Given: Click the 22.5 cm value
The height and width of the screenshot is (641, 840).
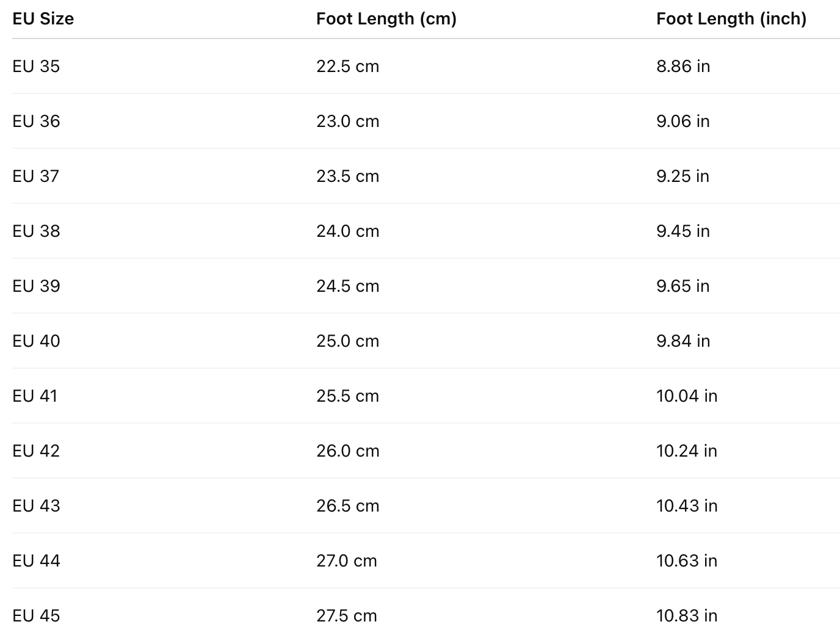Looking at the screenshot, I should pyautogui.click(x=347, y=67).
